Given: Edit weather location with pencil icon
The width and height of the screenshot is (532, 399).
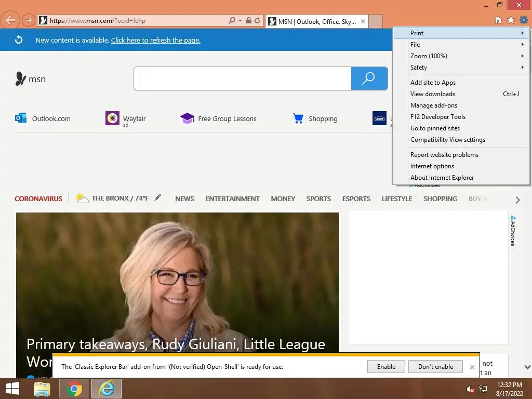Looking at the screenshot, I should pos(157,197).
